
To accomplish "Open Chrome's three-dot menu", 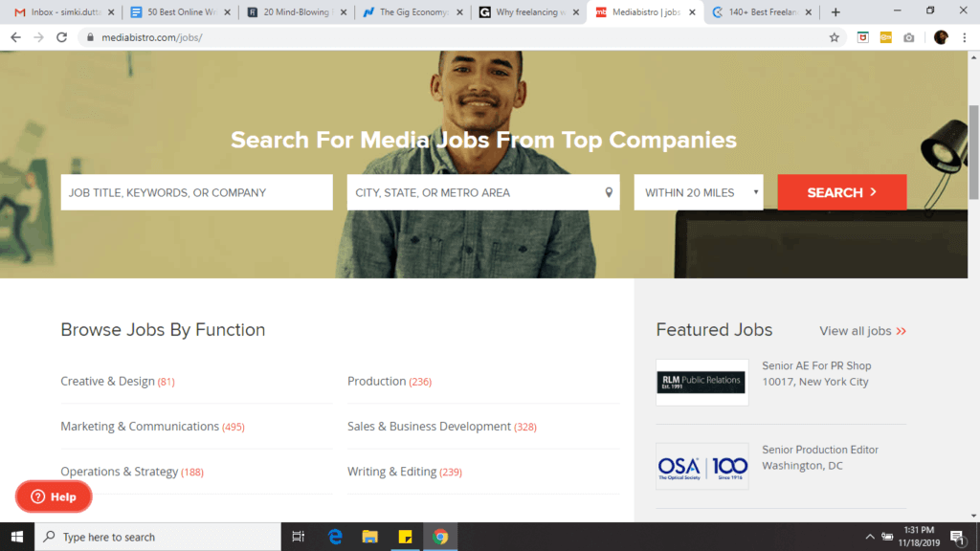I will coord(967,36).
